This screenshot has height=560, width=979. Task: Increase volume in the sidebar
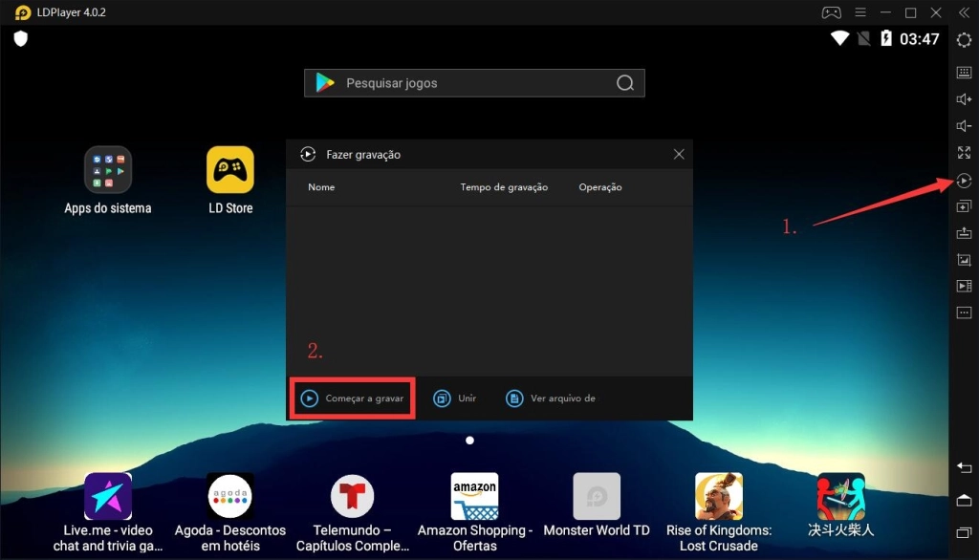964,99
